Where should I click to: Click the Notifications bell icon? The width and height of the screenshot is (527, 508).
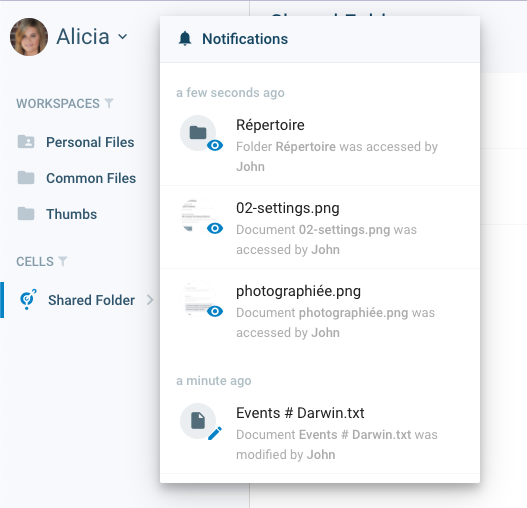click(x=185, y=39)
